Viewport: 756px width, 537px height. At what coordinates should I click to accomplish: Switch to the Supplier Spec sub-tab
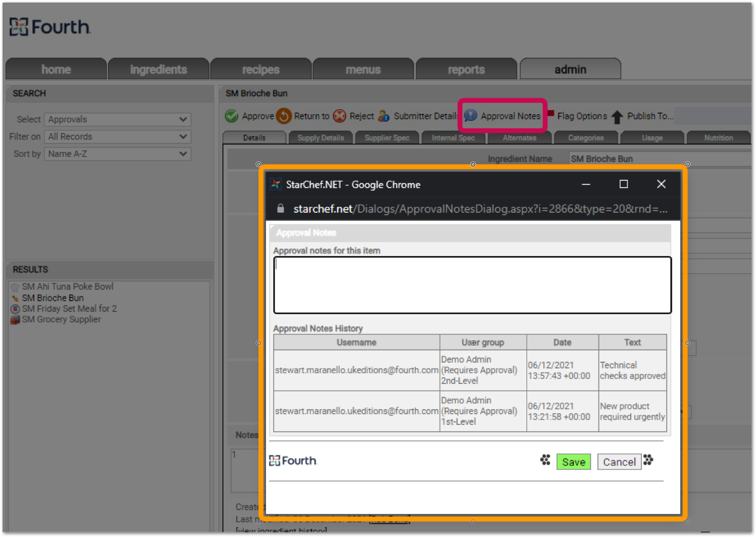pos(387,138)
